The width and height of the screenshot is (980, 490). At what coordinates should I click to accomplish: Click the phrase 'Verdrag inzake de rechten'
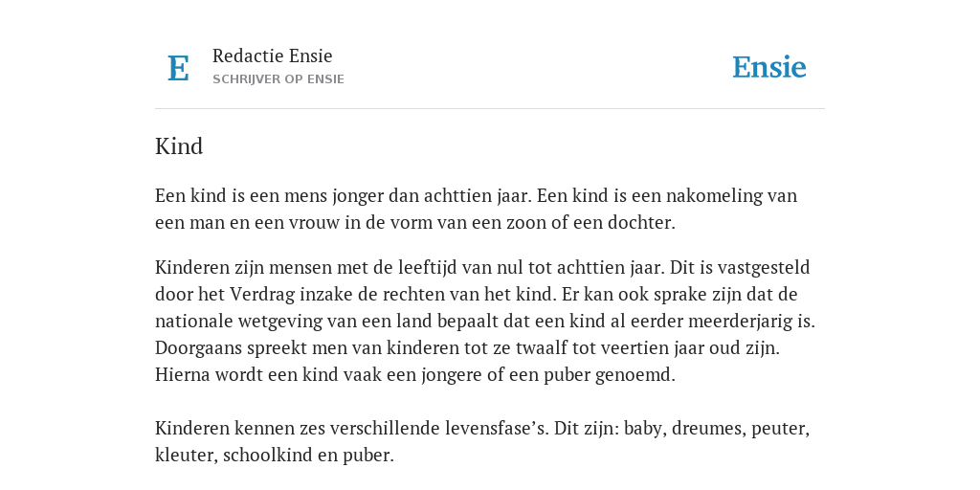pyautogui.click(x=335, y=295)
